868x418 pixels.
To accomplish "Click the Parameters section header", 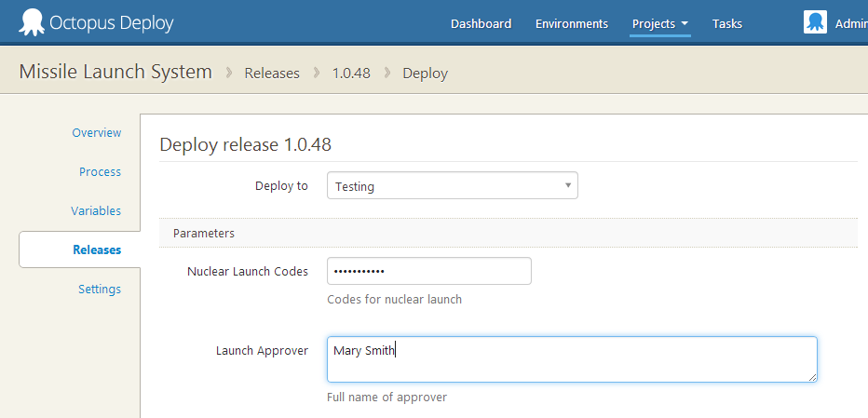I will (x=509, y=233).
